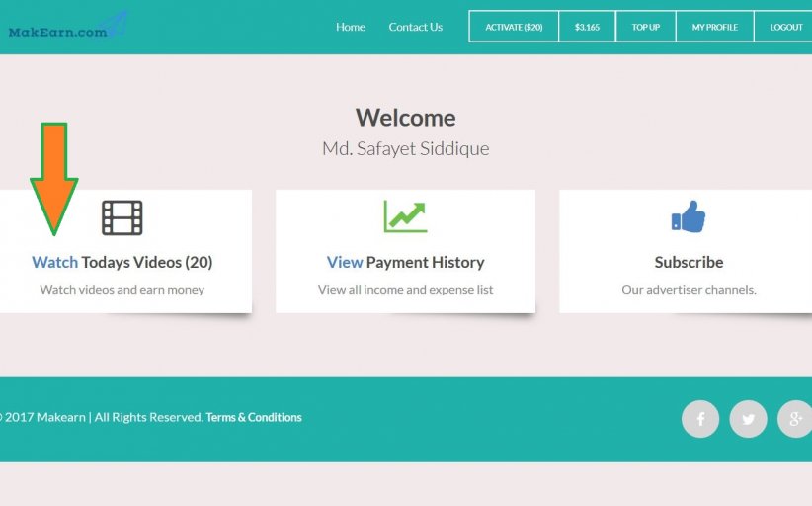Click the blue thumbs-up subscribe icon

(x=689, y=216)
